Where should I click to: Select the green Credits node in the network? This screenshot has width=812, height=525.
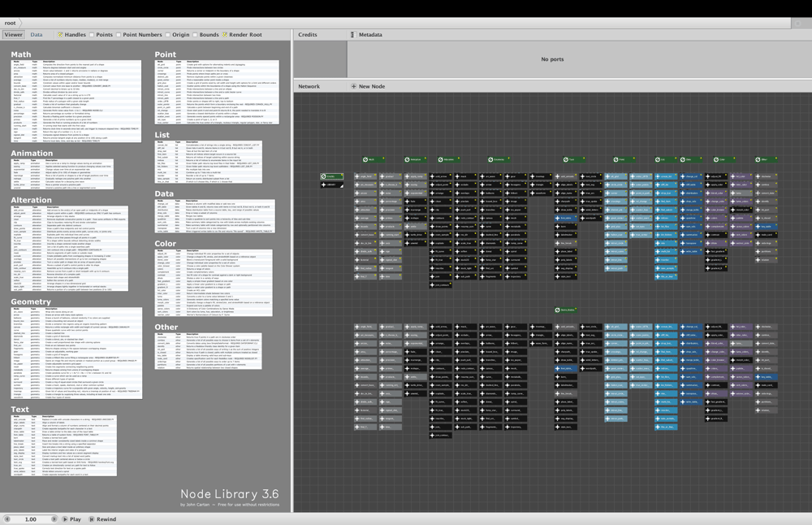[x=331, y=176]
